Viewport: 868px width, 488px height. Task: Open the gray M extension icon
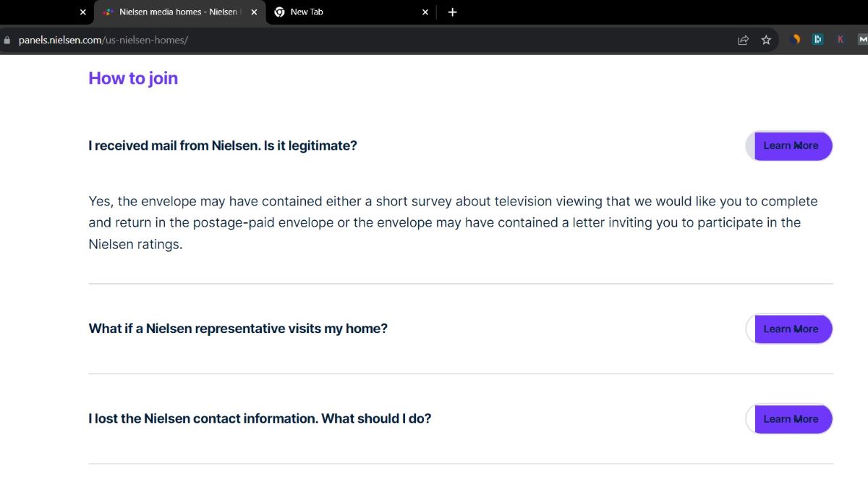coord(862,40)
